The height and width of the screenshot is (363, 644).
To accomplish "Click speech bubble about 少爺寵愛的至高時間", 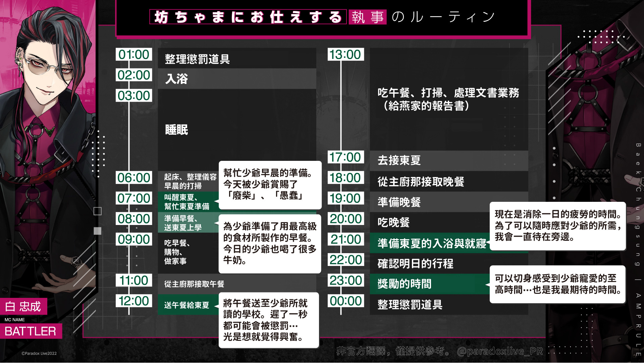I will pos(557,284).
